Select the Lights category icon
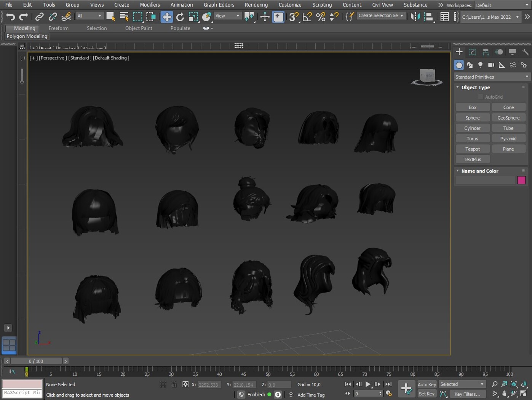 pos(480,65)
